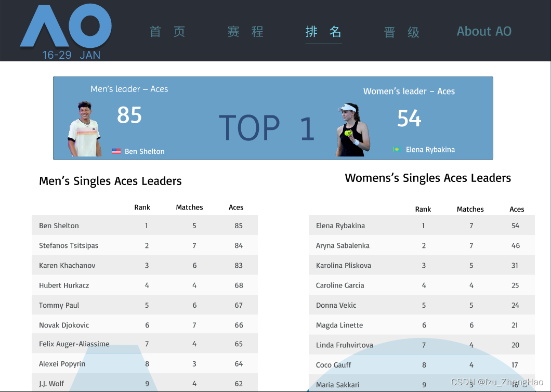Open the 晋级 advancement menu item

(x=402, y=32)
